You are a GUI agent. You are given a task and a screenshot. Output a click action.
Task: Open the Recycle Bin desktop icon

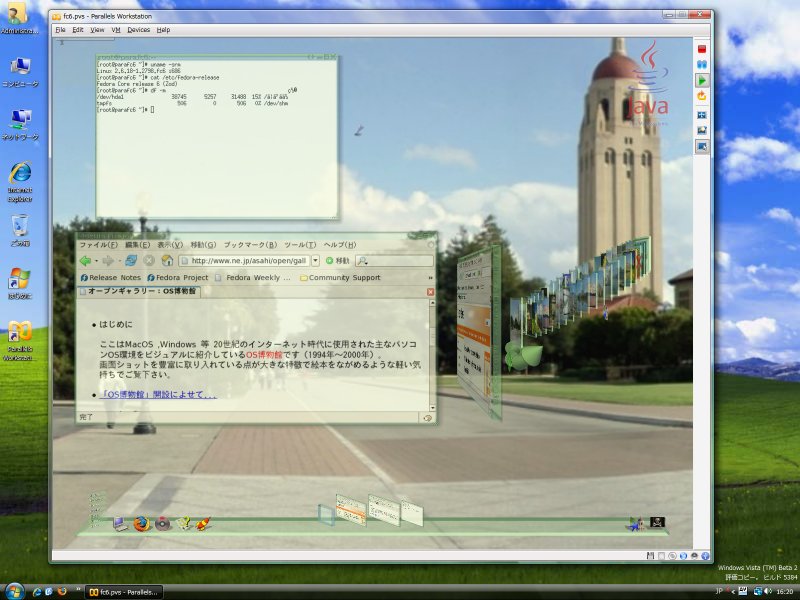(x=20, y=230)
